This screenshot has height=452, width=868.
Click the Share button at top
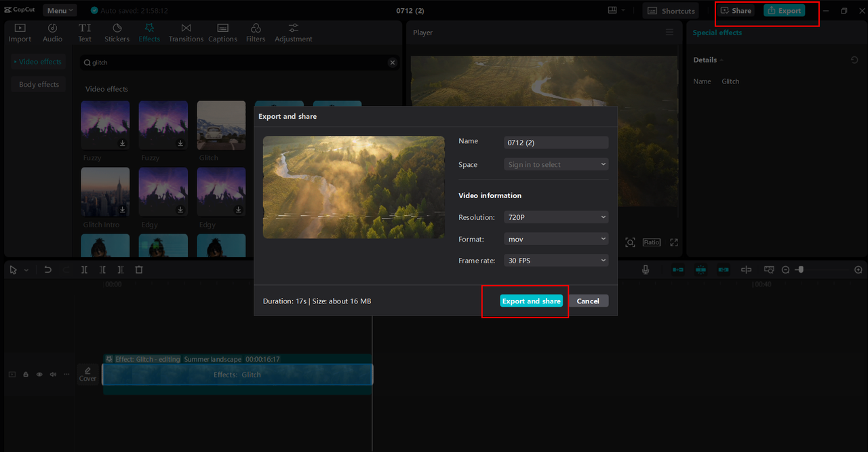736,11
